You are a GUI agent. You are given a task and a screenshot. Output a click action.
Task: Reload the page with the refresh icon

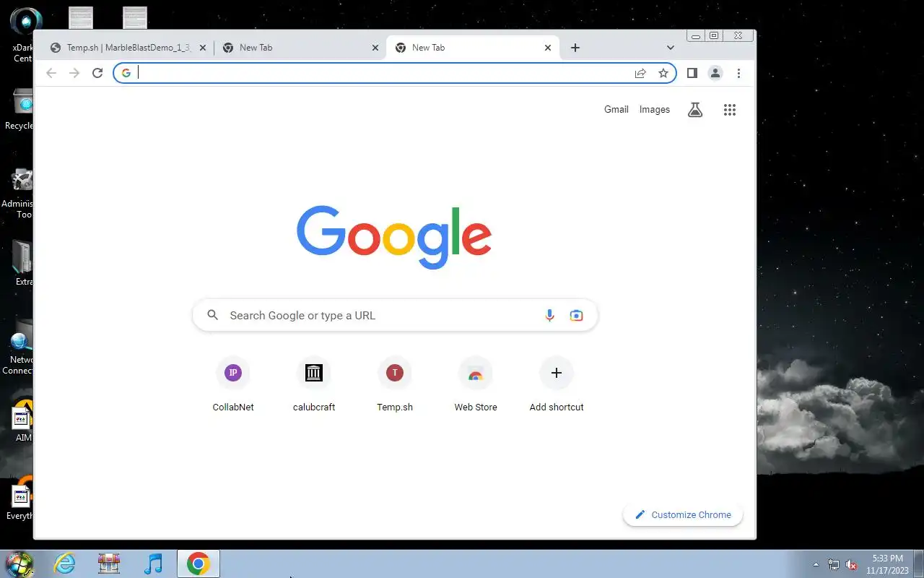pyautogui.click(x=97, y=73)
